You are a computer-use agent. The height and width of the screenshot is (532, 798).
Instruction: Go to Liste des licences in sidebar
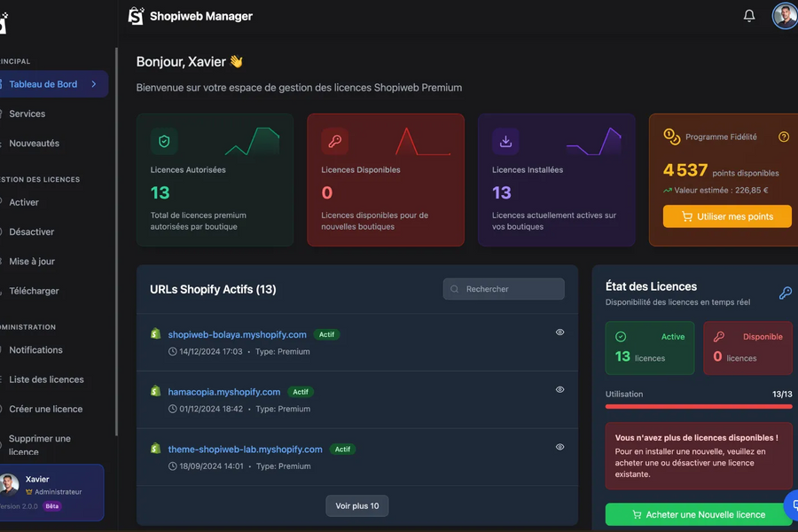(46, 379)
